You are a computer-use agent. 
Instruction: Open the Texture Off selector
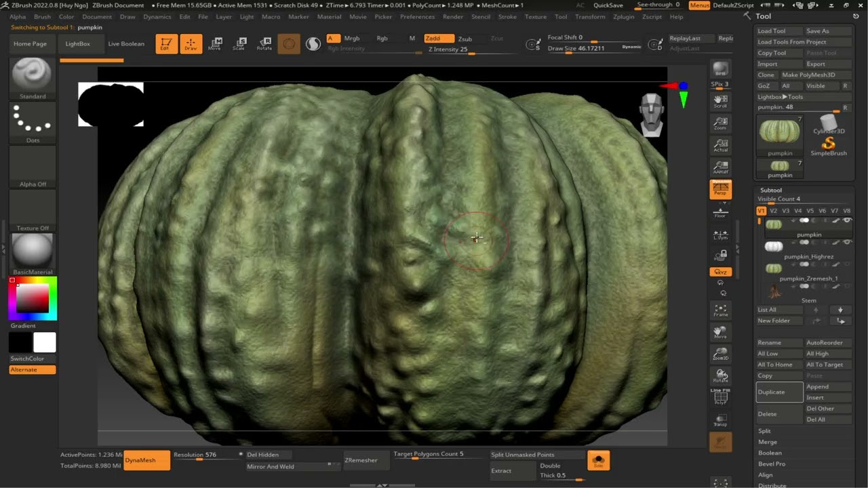33,210
